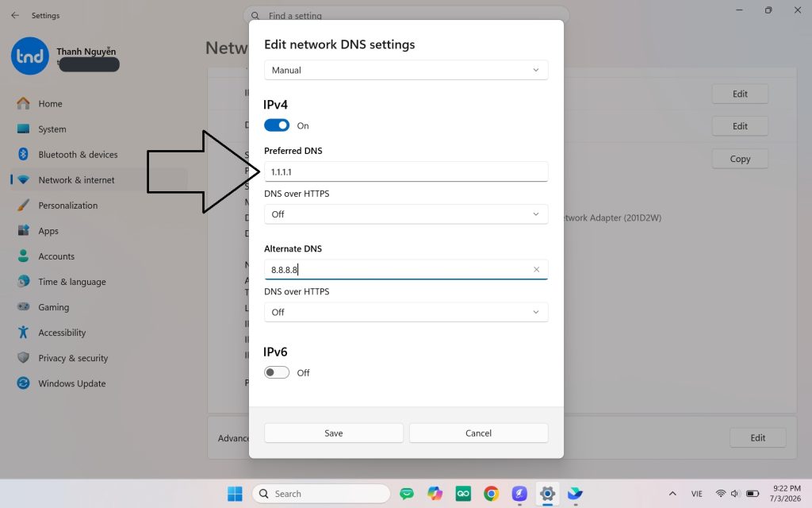Open the Wi-Fi network tray icon
This screenshot has width=812, height=508.
(720, 494)
